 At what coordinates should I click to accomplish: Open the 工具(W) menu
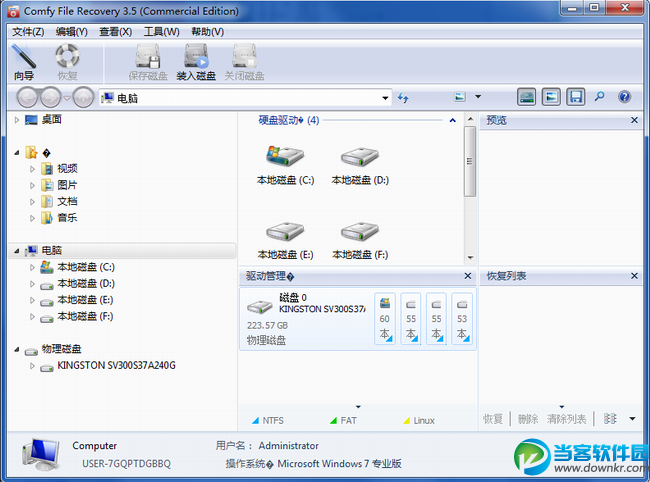tap(161, 32)
